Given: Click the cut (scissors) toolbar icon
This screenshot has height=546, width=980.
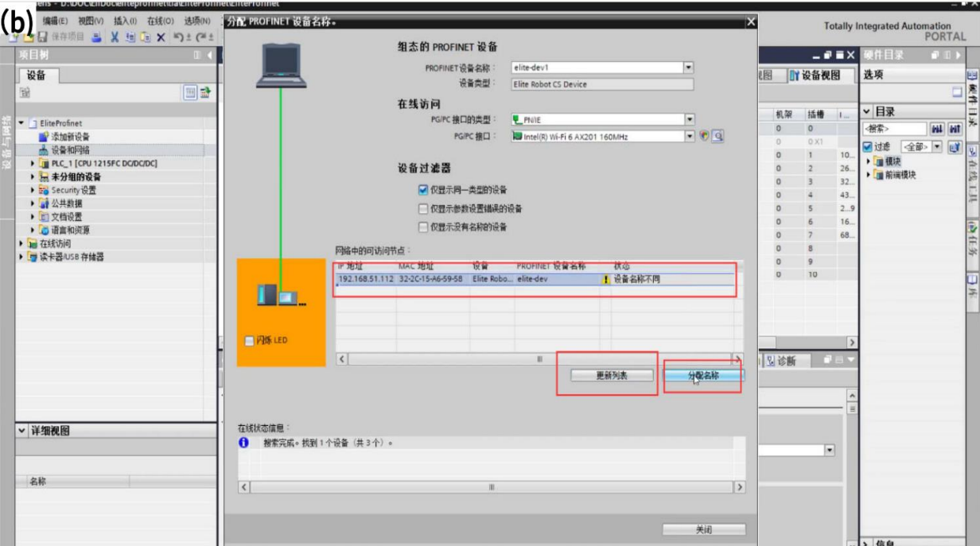Looking at the screenshot, I should pyautogui.click(x=115, y=37).
